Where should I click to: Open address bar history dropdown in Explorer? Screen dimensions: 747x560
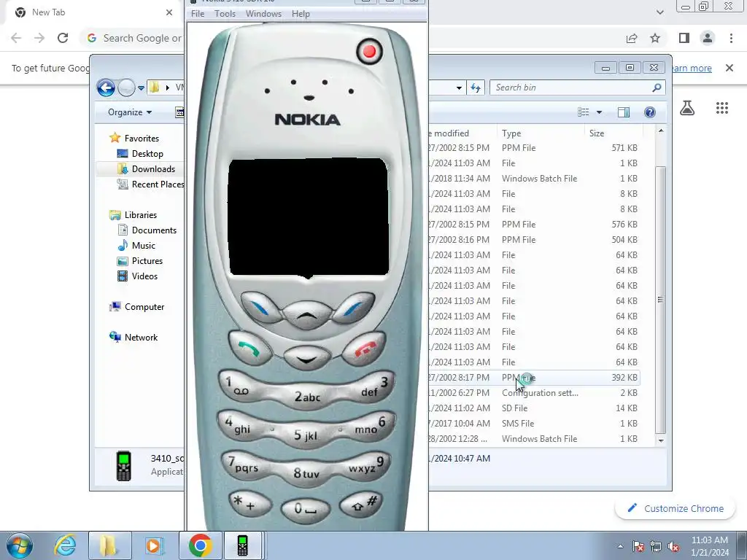click(x=459, y=87)
